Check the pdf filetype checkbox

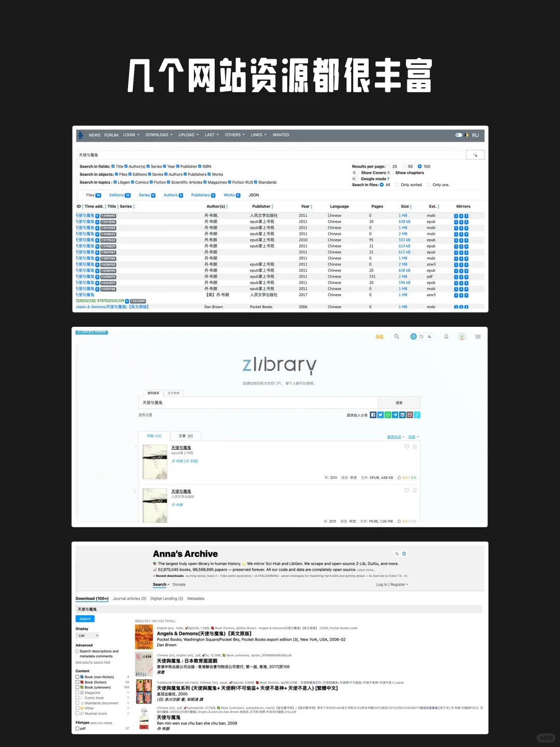77,728
